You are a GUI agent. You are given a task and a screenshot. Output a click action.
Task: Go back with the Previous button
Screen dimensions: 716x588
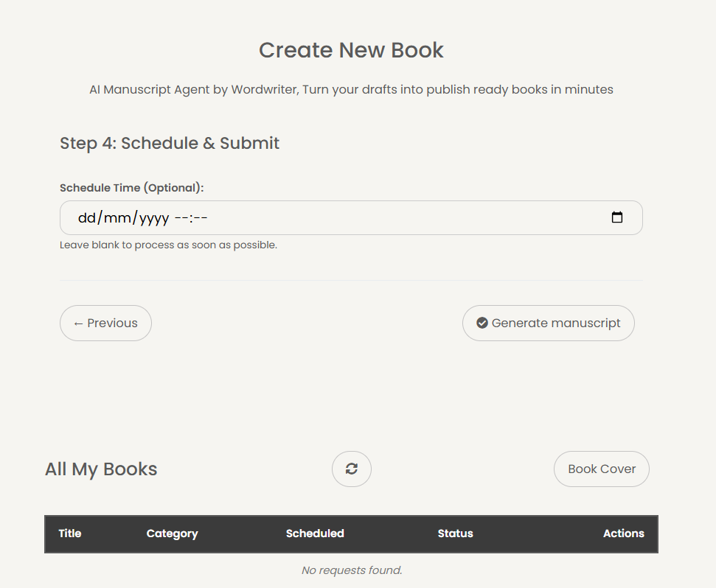105,323
